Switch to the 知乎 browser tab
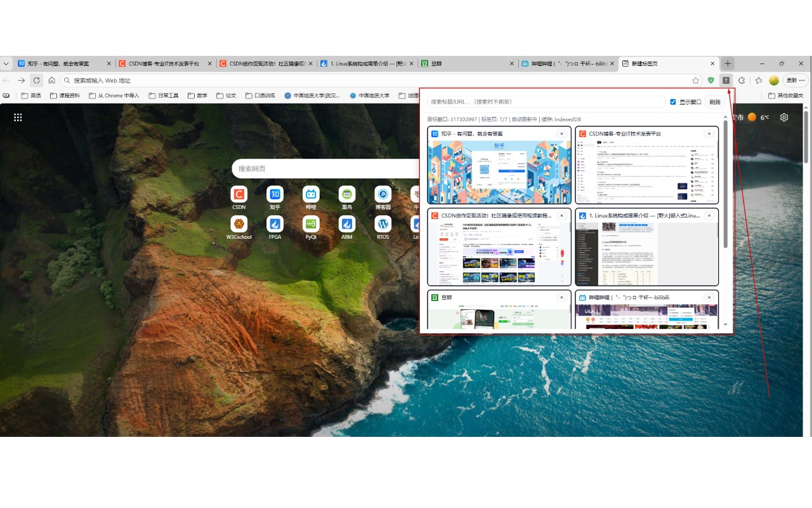Viewport: 812px width, 508px height. [x=65, y=63]
